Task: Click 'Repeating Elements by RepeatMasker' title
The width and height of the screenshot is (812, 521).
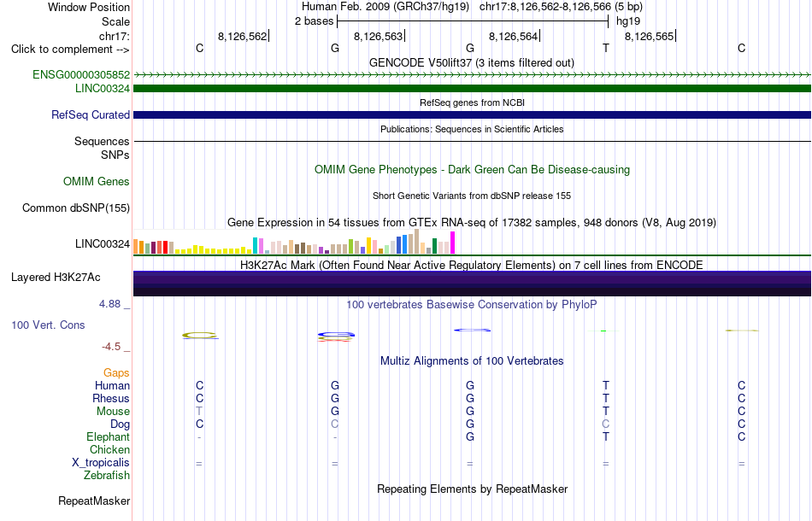Action: (473, 489)
